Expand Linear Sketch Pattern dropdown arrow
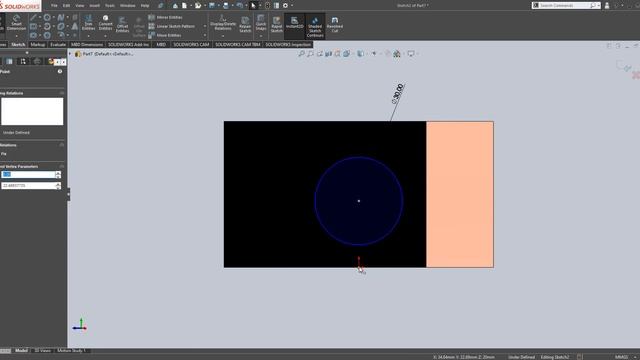 tap(204, 26)
